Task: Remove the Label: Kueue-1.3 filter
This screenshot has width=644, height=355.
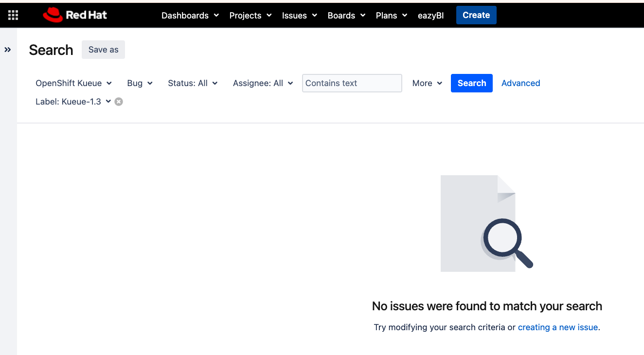Action: pyautogui.click(x=119, y=102)
